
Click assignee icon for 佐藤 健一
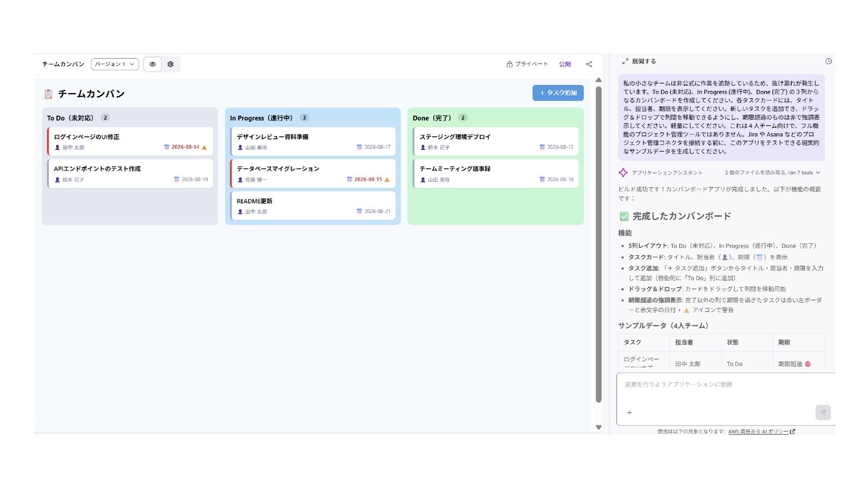[240, 180]
